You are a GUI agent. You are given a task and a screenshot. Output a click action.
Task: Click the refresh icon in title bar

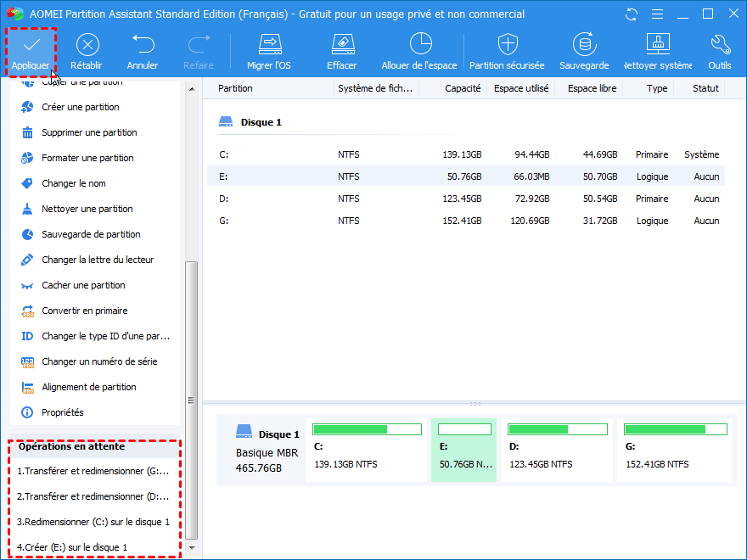(x=632, y=14)
